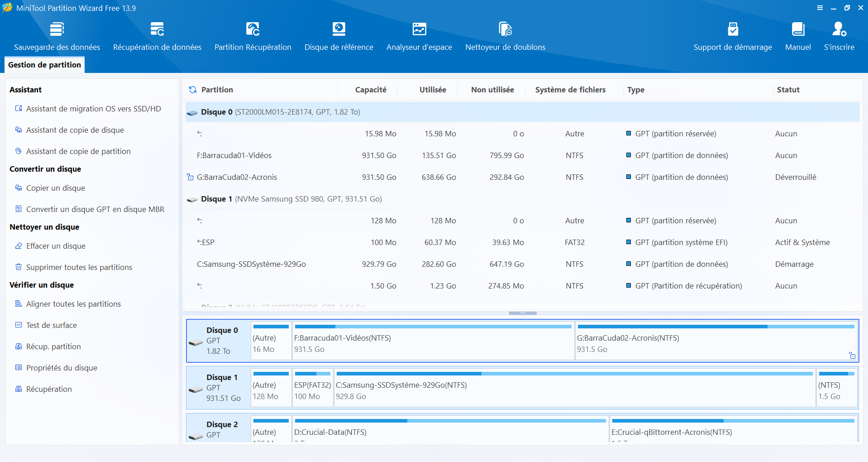Click Récupération sidebar entry

[49, 389]
